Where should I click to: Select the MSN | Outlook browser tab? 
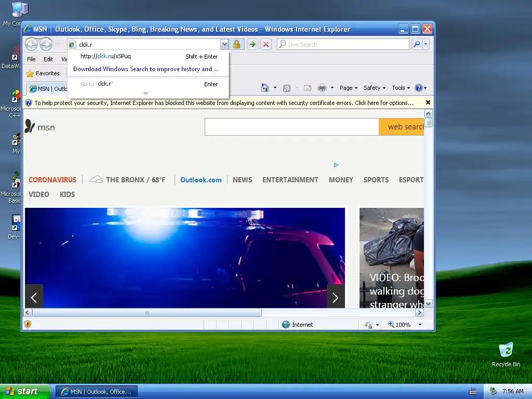point(47,88)
